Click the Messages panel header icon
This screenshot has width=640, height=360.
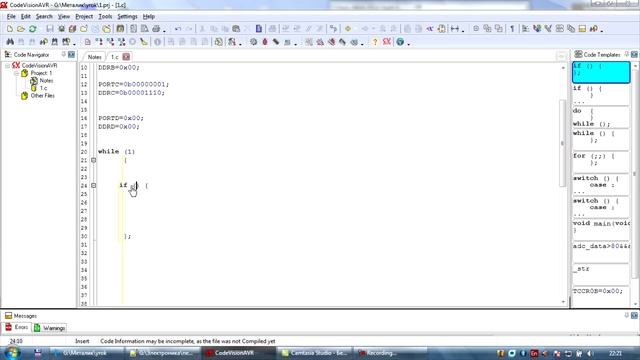(8, 316)
